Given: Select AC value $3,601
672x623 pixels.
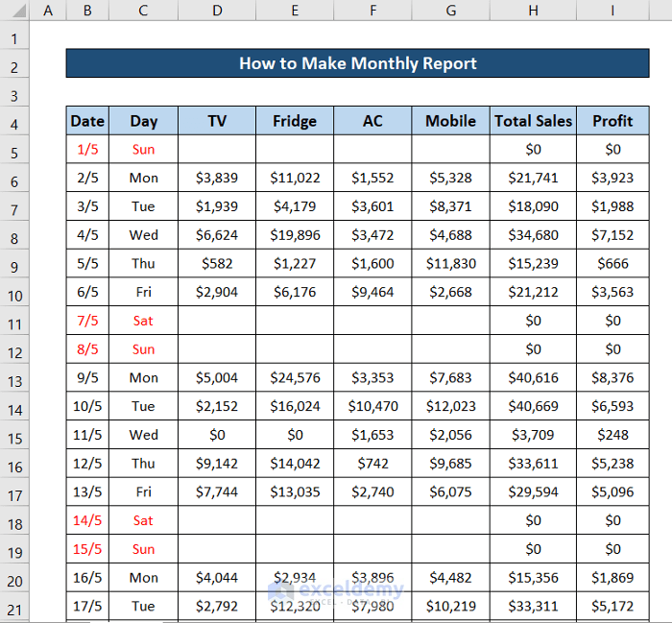Looking at the screenshot, I should click(372, 206).
